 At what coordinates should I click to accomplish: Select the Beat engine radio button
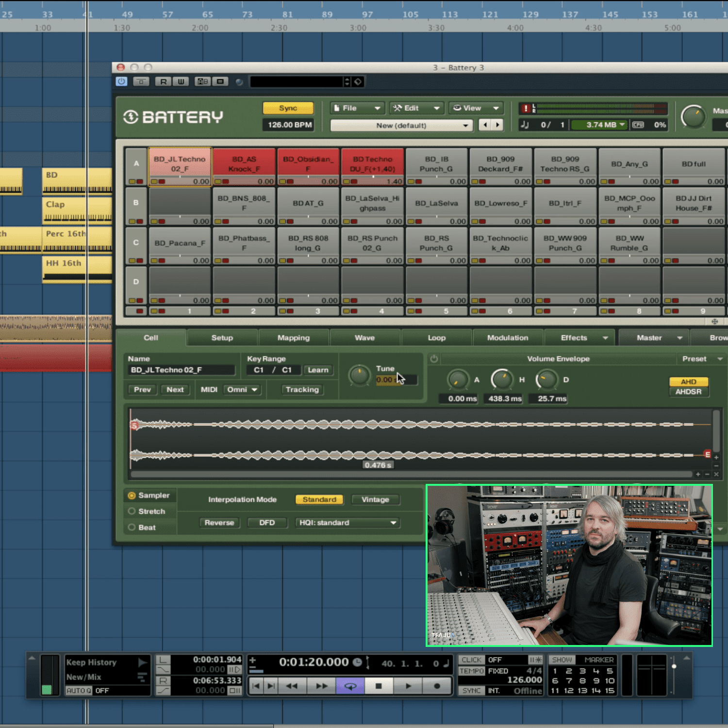132,528
